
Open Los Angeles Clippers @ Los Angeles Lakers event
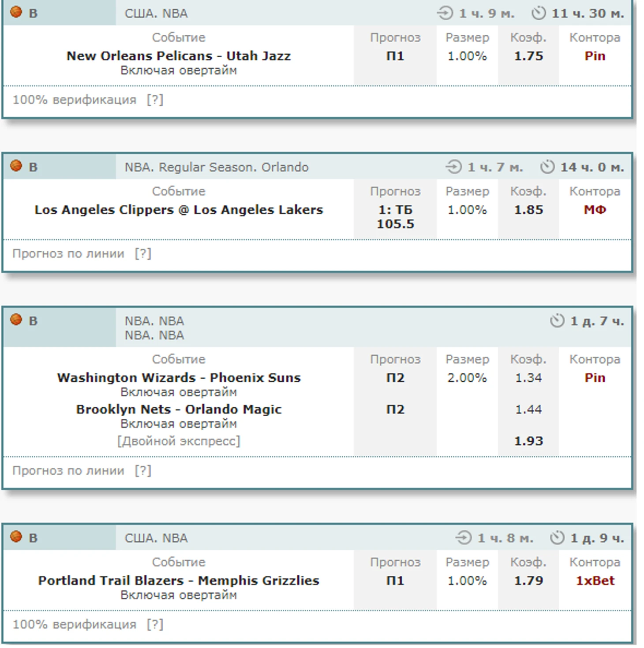tap(179, 210)
